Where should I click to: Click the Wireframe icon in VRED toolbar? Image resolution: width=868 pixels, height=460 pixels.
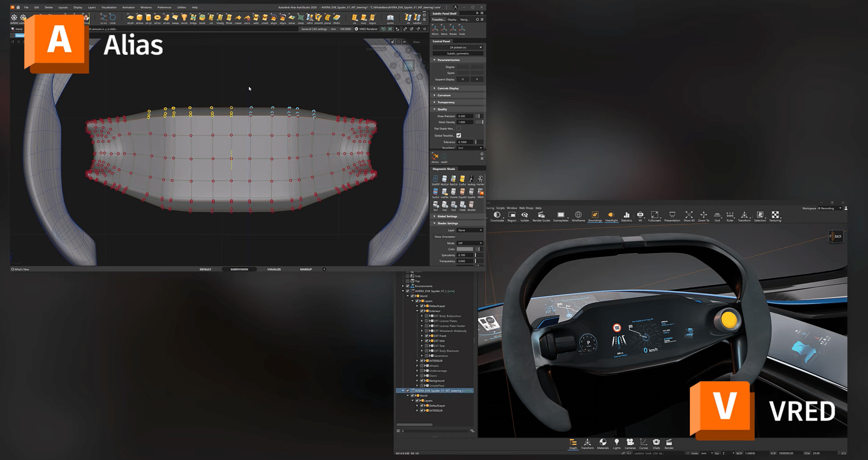coord(578,216)
